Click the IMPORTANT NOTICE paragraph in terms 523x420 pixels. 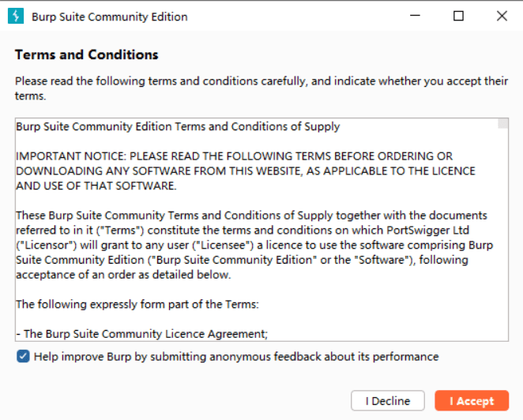245,171
